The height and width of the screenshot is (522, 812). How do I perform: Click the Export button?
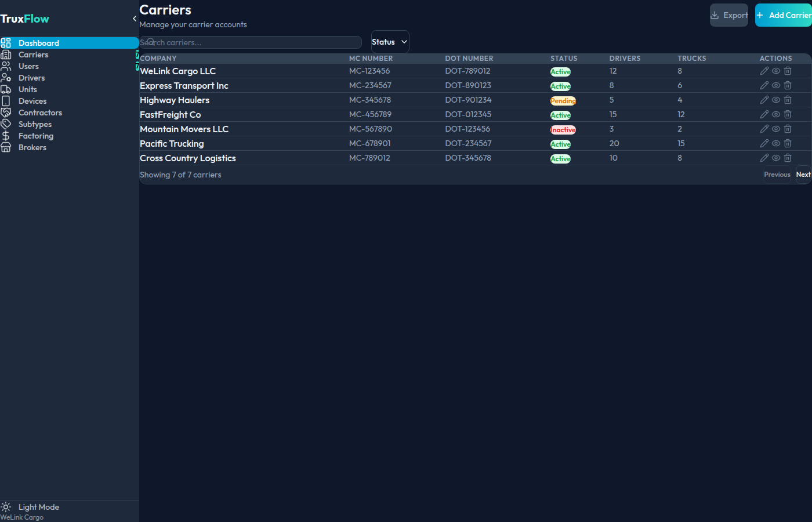click(x=728, y=15)
